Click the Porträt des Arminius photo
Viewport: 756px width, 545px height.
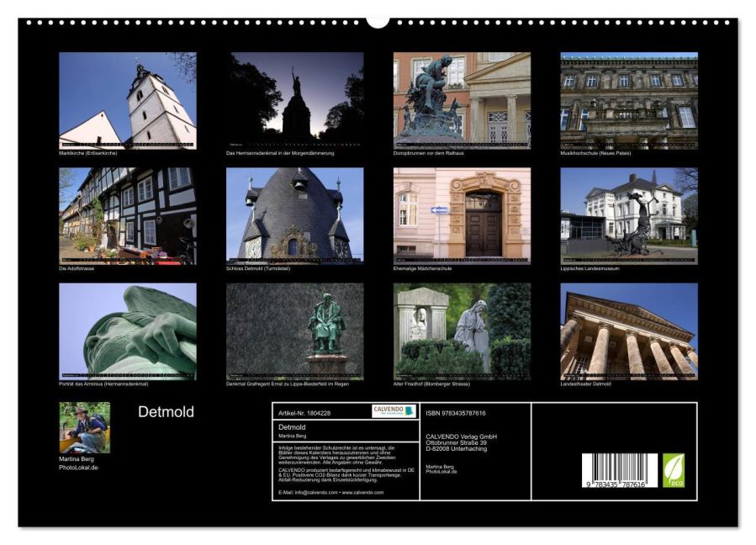pos(127,331)
